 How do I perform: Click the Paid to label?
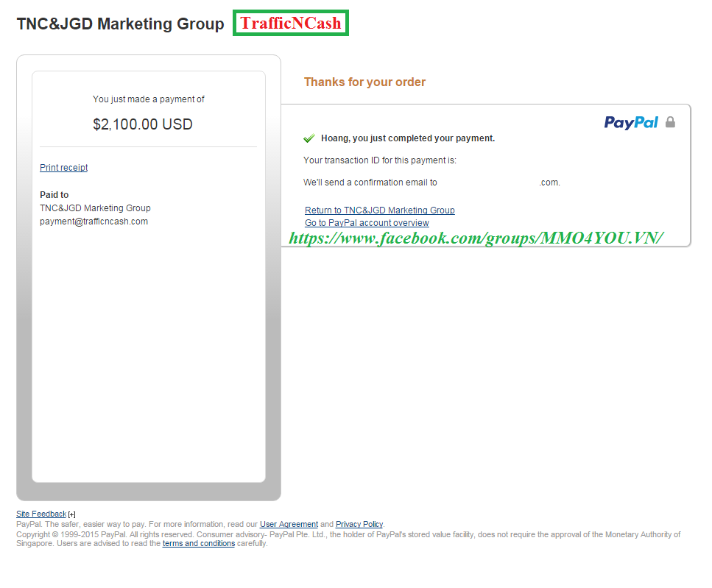pyautogui.click(x=54, y=195)
